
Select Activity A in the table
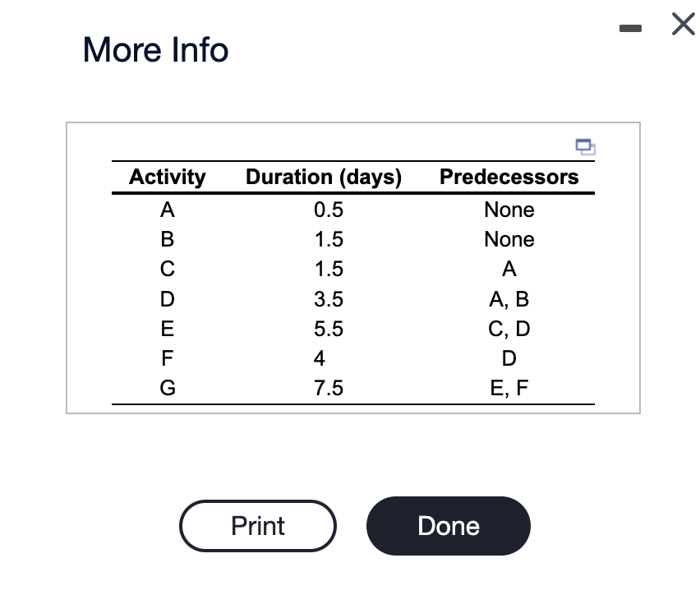pyautogui.click(x=167, y=210)
